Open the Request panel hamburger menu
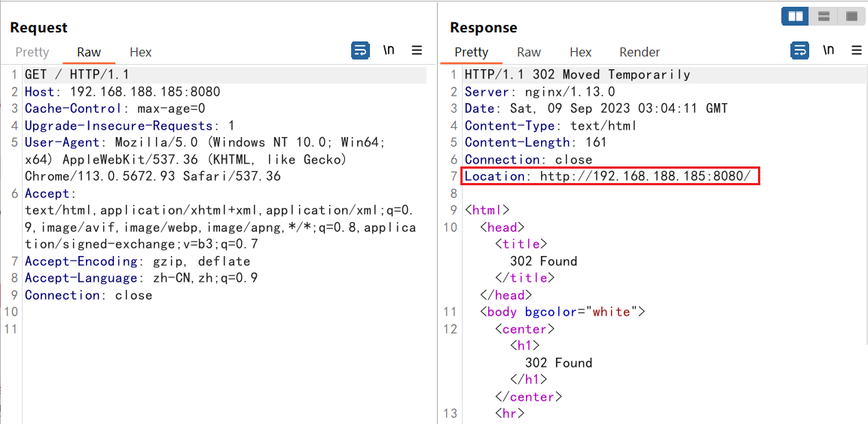 click(x=417, y=51)
